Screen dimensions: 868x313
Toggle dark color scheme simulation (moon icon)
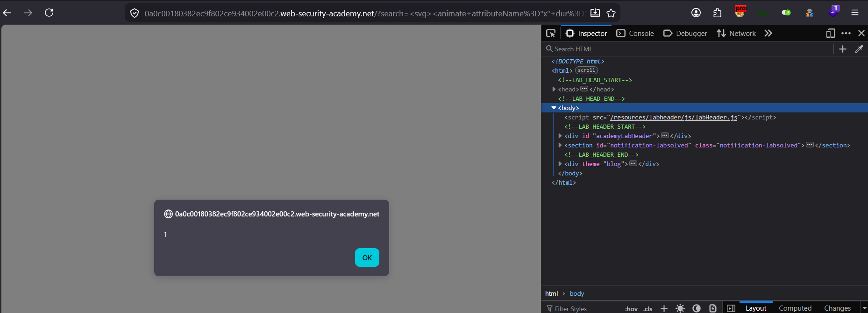(697, 308)
